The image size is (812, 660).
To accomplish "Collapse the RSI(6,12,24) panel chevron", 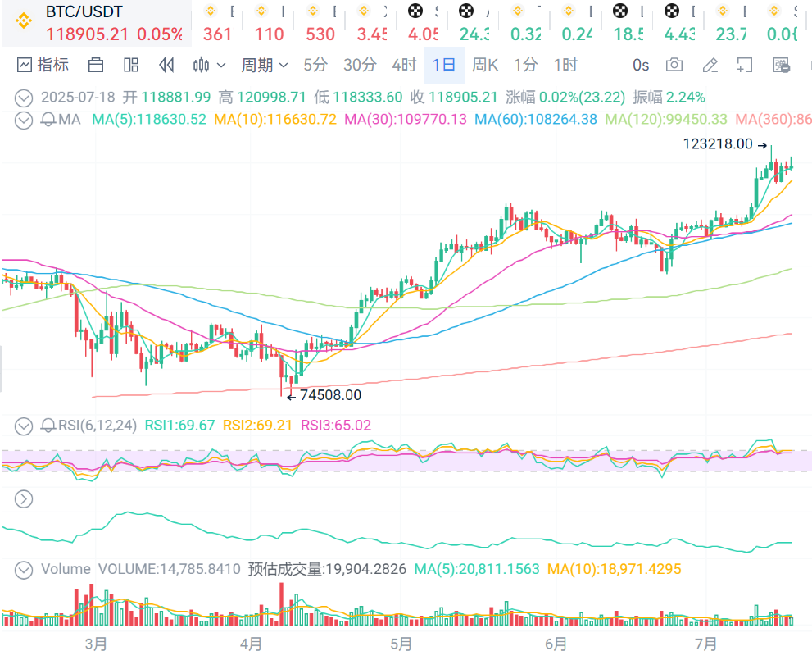I will tap(24, 426).
